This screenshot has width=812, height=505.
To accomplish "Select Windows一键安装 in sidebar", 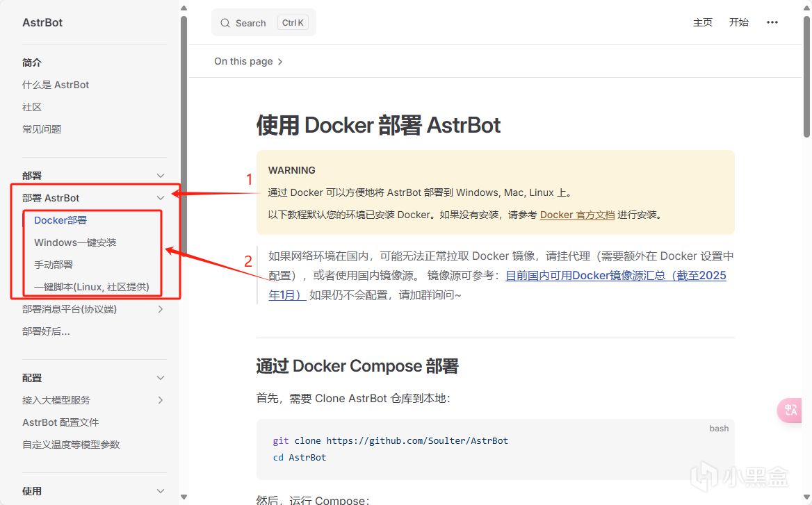I will (75, 242).
